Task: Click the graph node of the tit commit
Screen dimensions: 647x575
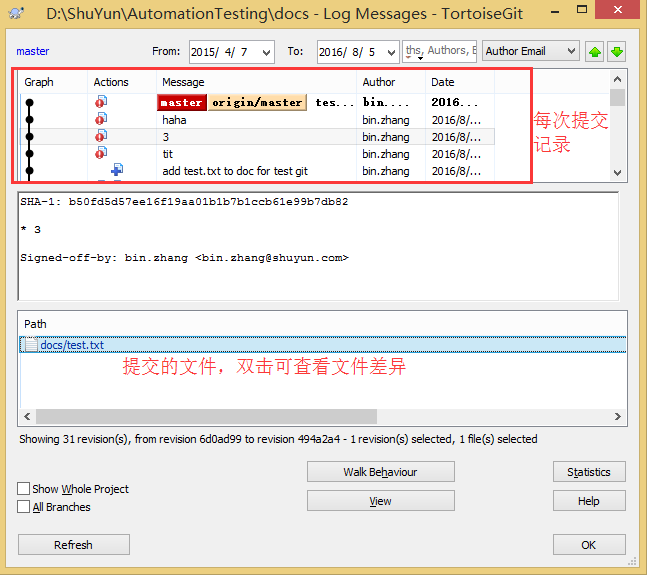Action: point(29,153)
